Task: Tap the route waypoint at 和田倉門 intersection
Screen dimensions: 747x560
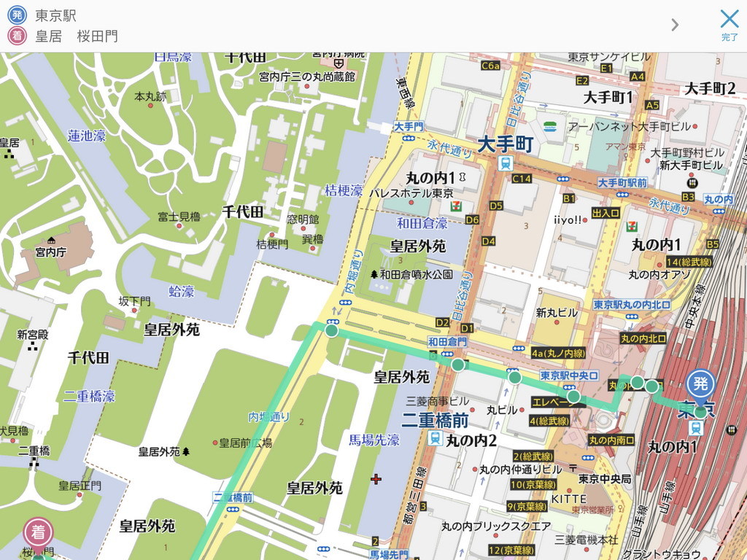Action: coord(458,365)
